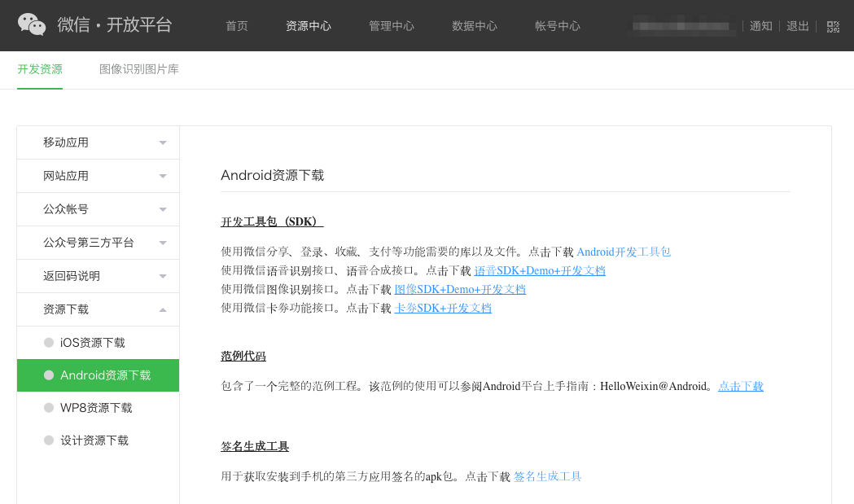Expand the 移动应用 sidebar section
The width and height of the screenshot is (854, 504).
click(98, 142)
